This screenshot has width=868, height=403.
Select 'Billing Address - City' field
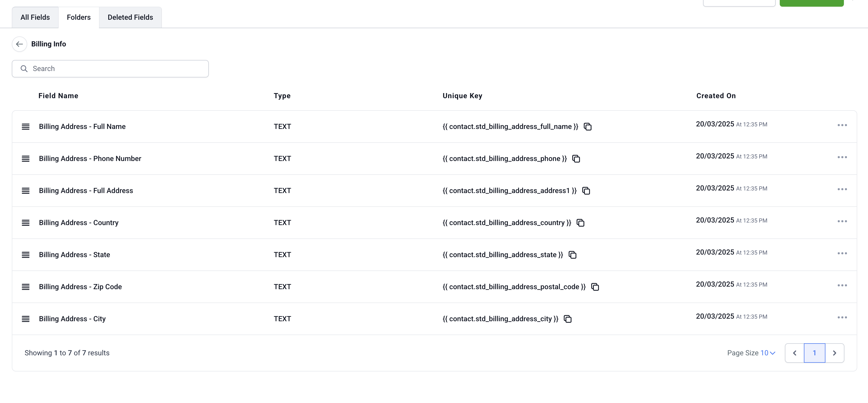(x=72, y=318)
